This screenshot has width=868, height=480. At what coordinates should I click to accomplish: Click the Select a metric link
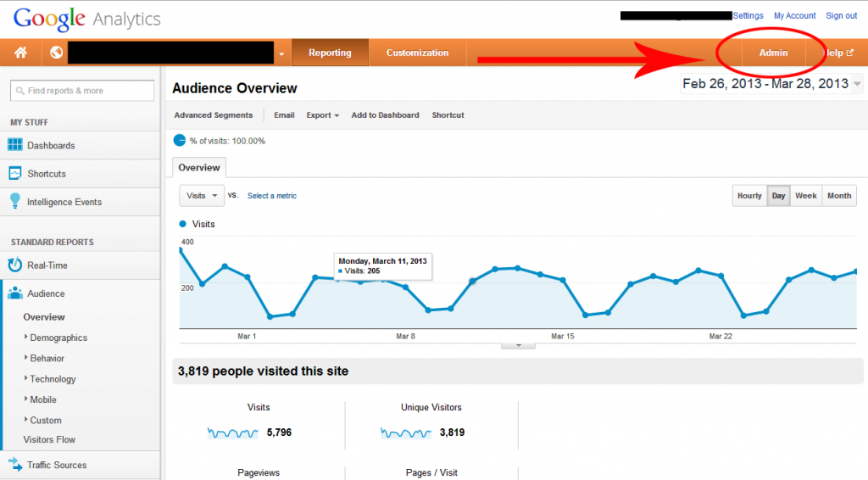click(x=272, y=196)
